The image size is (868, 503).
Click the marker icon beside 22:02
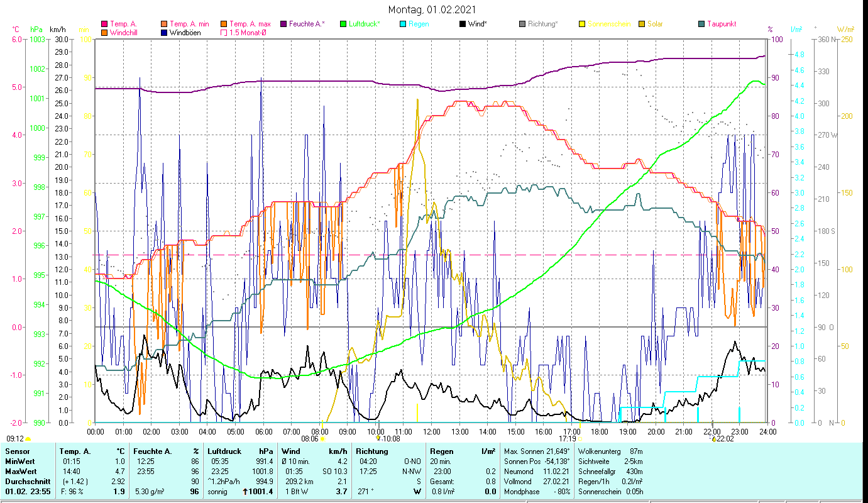pyautogui.click(x=713, y=439)
